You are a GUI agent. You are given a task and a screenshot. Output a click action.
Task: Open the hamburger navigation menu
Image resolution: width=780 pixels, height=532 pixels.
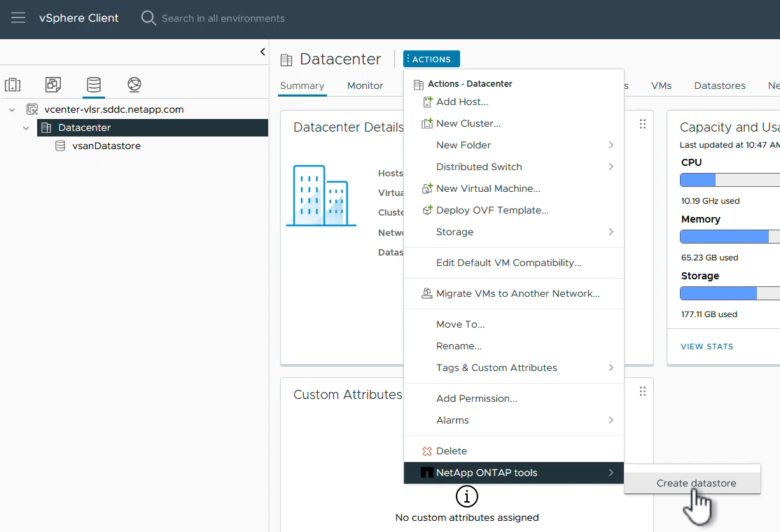point(18,18)
